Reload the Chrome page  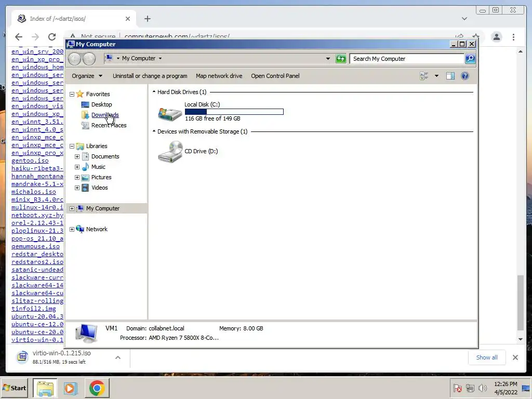52,37
